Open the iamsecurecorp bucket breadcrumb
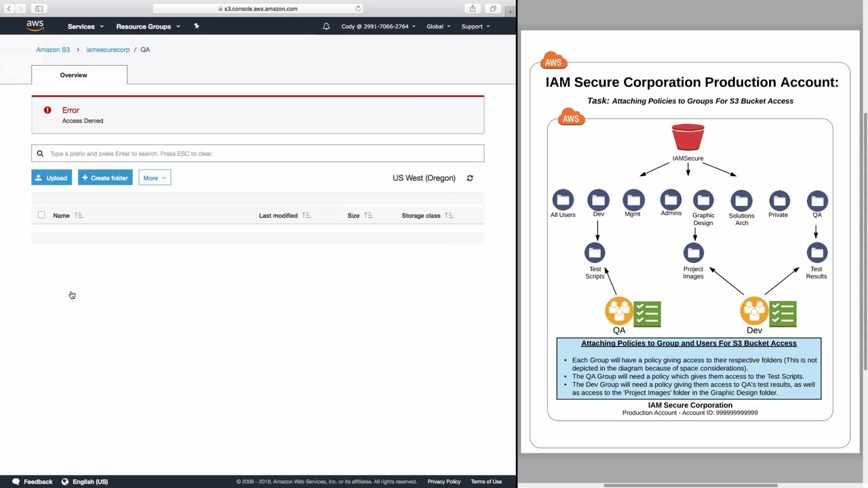 coord(108,49)
